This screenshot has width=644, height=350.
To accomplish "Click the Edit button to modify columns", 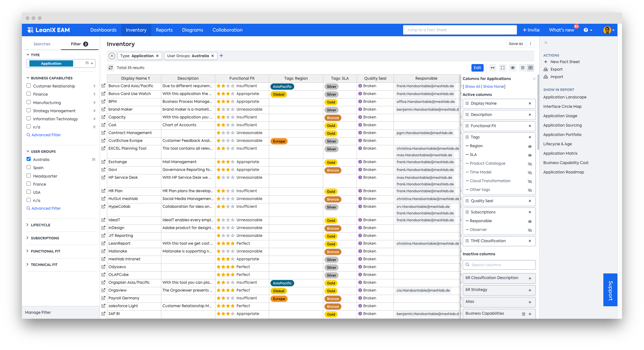I will (x=477, y=68).
